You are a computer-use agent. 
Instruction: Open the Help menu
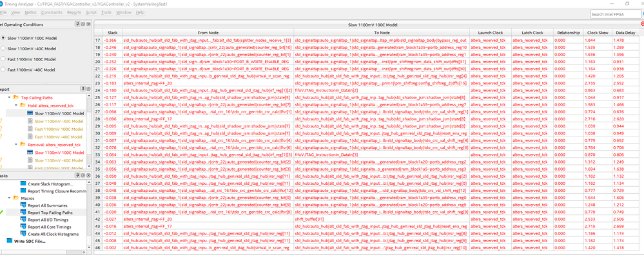140,12
